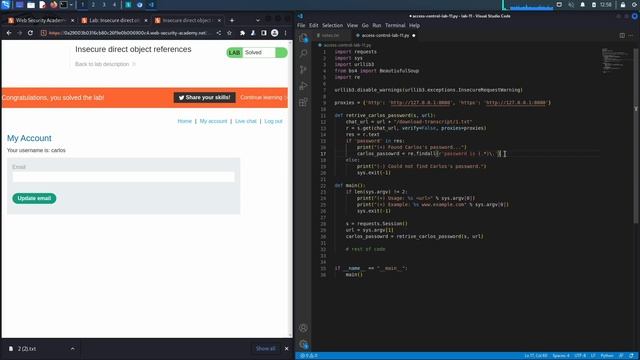Go forward in the browser
Viewport: 640px width, 360px height.
click(x=19, y=33)
